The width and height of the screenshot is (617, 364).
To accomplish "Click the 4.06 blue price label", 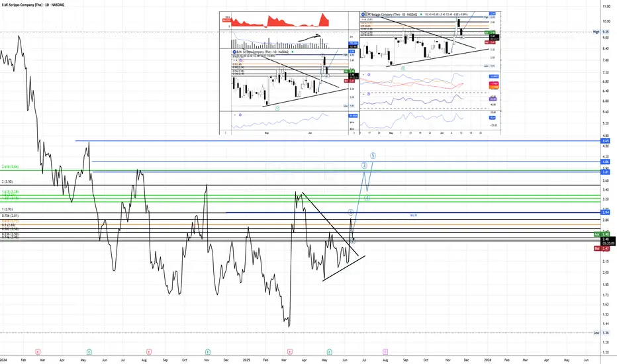I will click(x=606, y=161).
